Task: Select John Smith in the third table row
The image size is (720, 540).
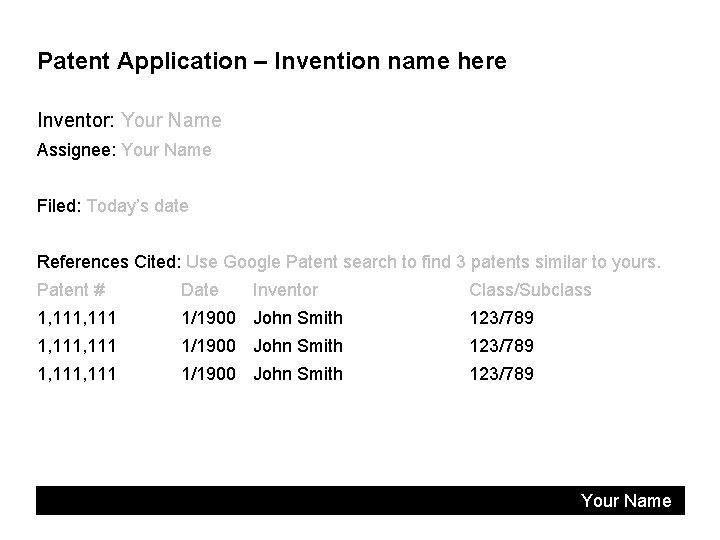Action: coord(298,375)
